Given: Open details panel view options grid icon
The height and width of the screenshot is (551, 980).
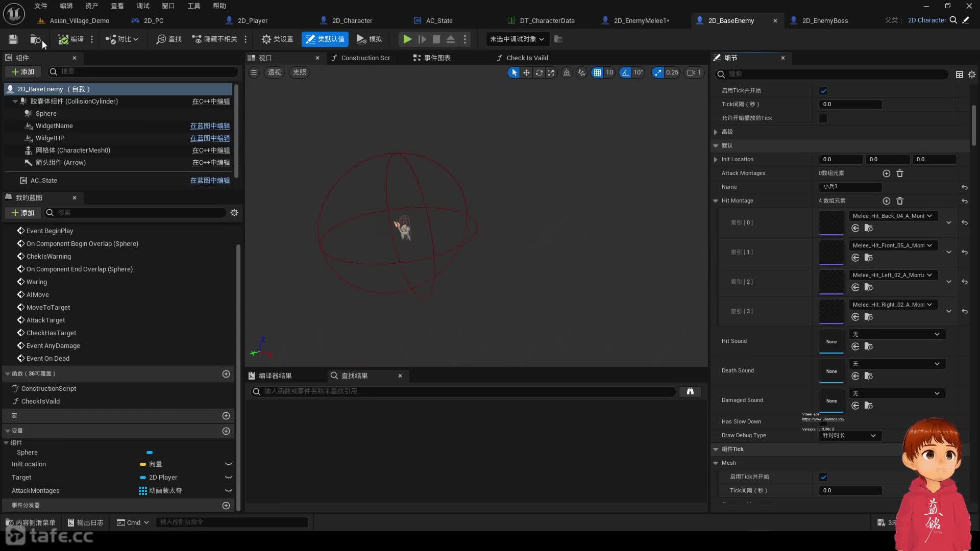Looking at the screenshot, I should (960, 74).
